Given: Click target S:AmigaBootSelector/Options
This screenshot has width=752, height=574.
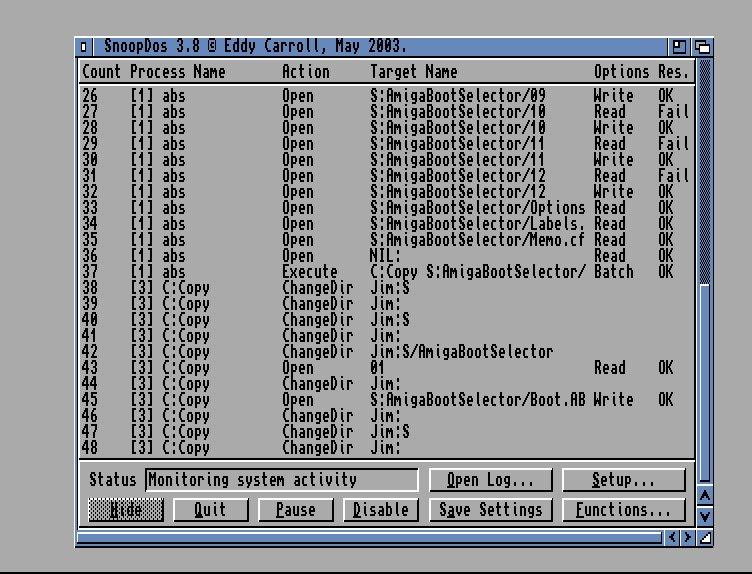Looking at the screenshot, I should (x=478, y=208).
